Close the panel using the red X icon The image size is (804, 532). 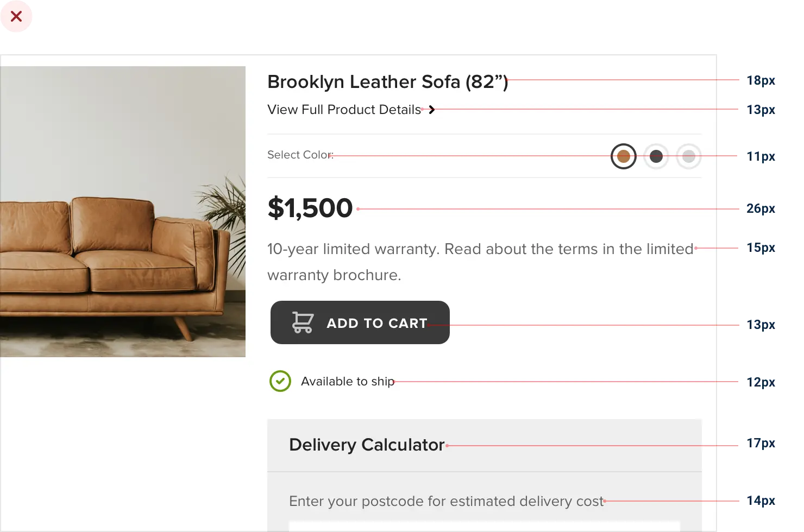coord(16,17)
